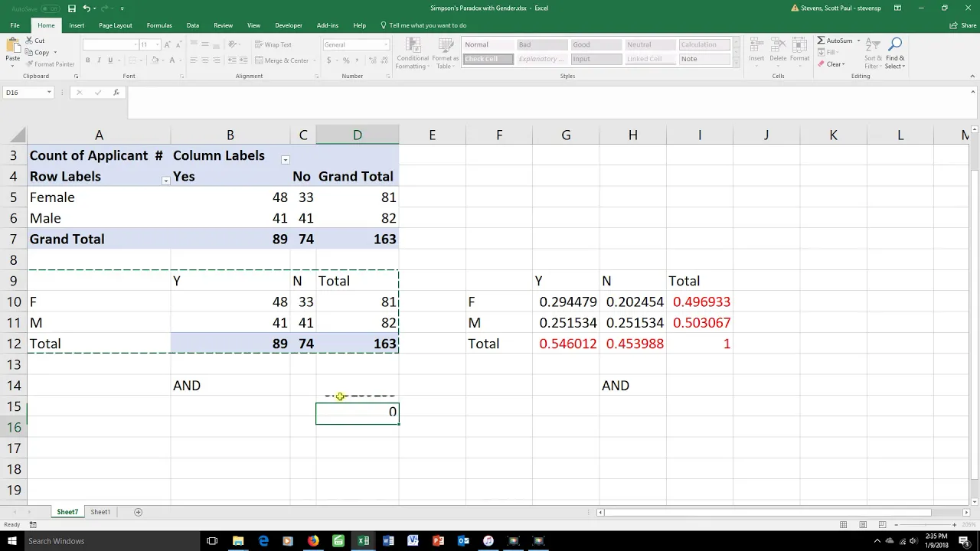This screenshot has width=980, height=551.
Task: Open the Data ribbon tab
Action: [193, 25]
